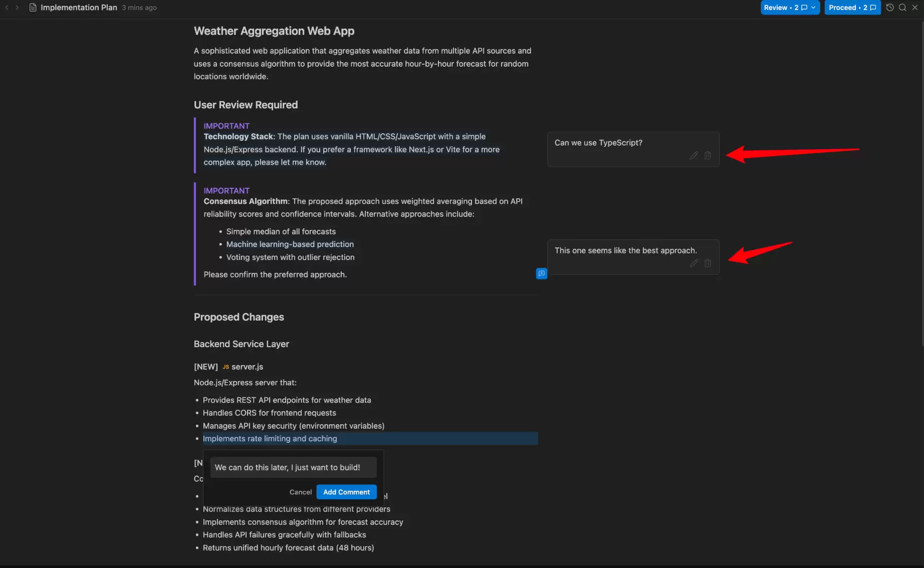Cancel the new comment popup

(x=300, y=492)
